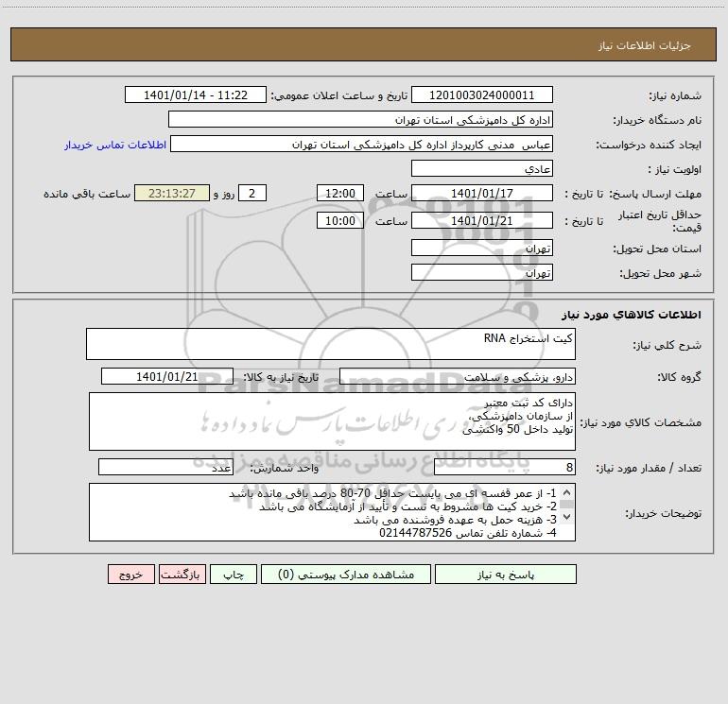Screen dimensions: 728x704
Task: Open مشاهده مدارک پیوستی (0) button
Action: (345, 574)
